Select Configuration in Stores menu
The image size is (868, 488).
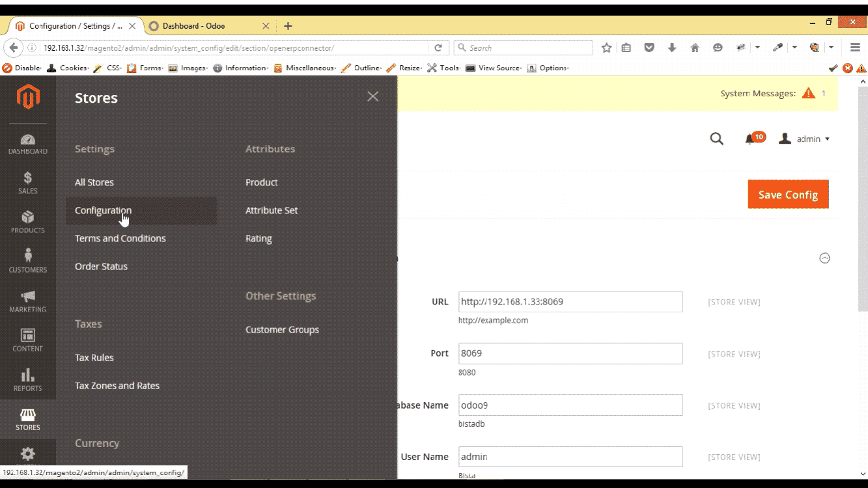coord(103,211)
